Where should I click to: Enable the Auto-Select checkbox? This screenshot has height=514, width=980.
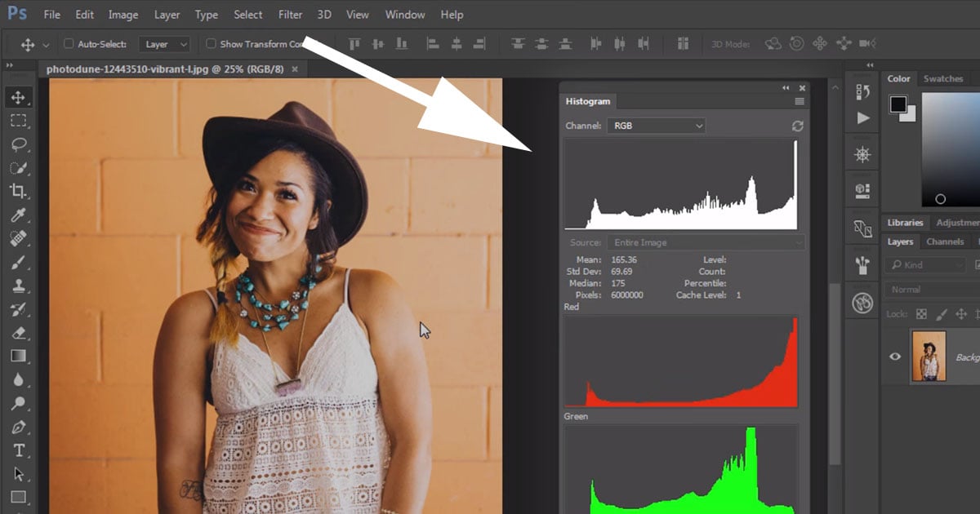pos(69,44)
